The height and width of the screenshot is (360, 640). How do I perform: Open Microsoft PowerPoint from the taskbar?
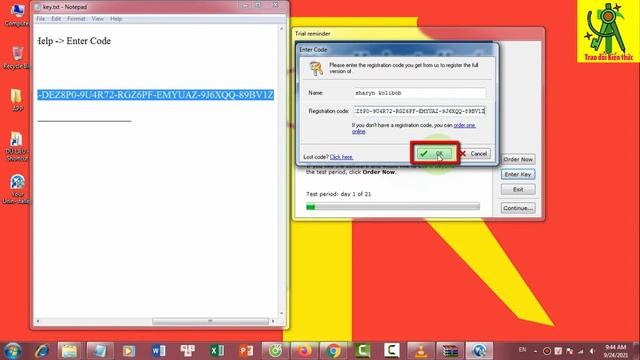click(246, 351)
